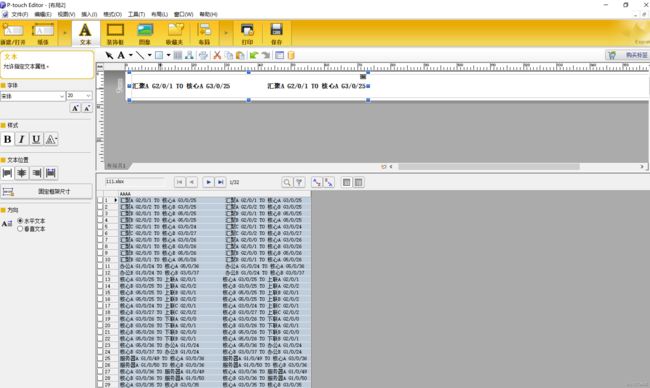Click the Copy icon in toolbar
This screenshot has width=650, height=388.
228,55
